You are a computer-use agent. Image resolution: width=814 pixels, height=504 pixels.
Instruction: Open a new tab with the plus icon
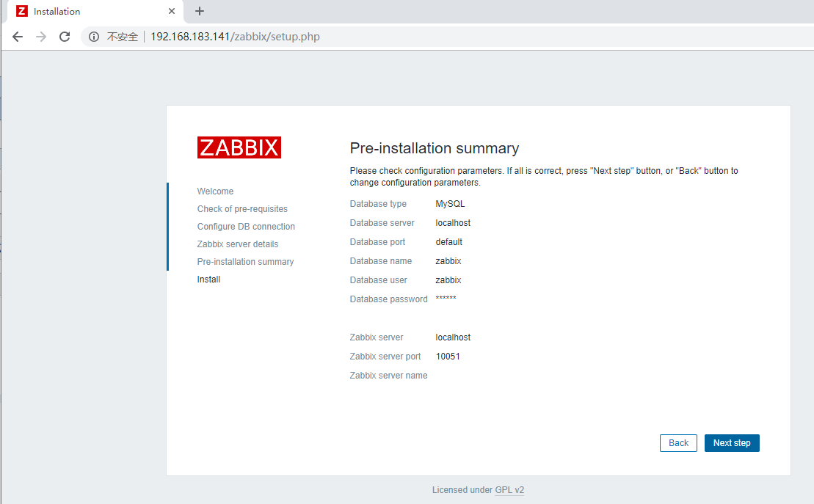pyautogui.click(x=200, y=11)
